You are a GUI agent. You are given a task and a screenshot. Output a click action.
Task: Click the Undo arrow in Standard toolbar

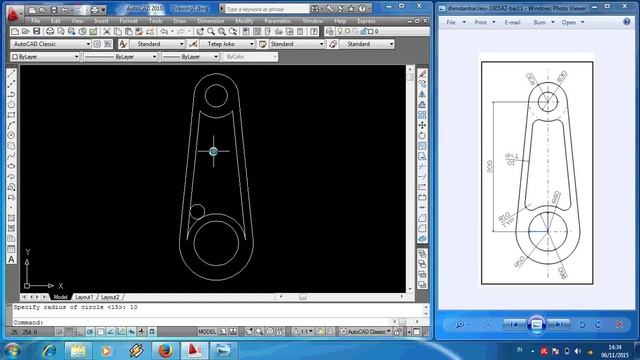[x=164, y=31]
